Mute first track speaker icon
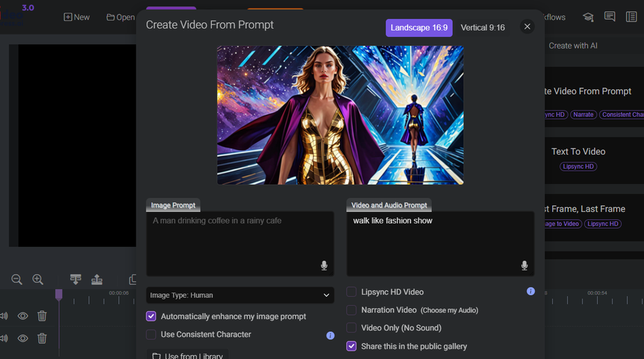Viewport: 644px width, 359px height. click(4, 316)
